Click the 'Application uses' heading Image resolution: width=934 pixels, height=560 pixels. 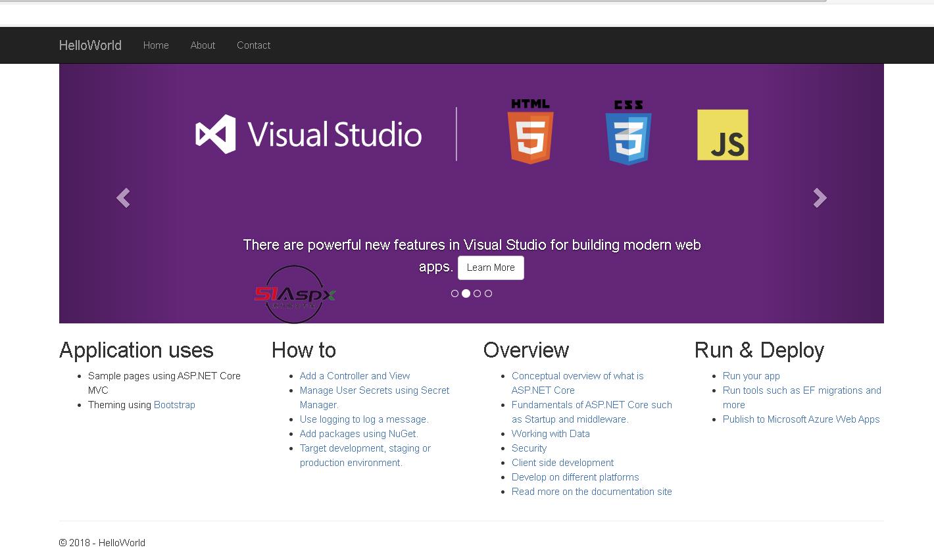(x=136, y=350)
